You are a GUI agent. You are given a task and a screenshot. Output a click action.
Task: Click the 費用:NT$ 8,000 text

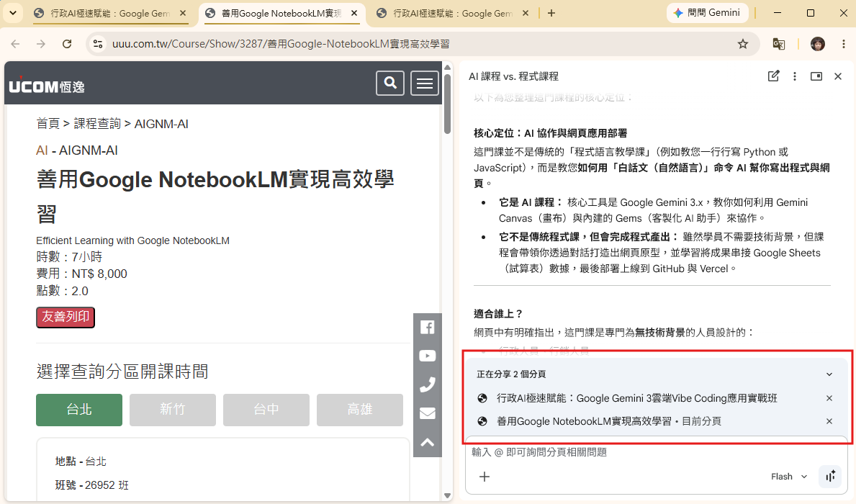(81, 274)
